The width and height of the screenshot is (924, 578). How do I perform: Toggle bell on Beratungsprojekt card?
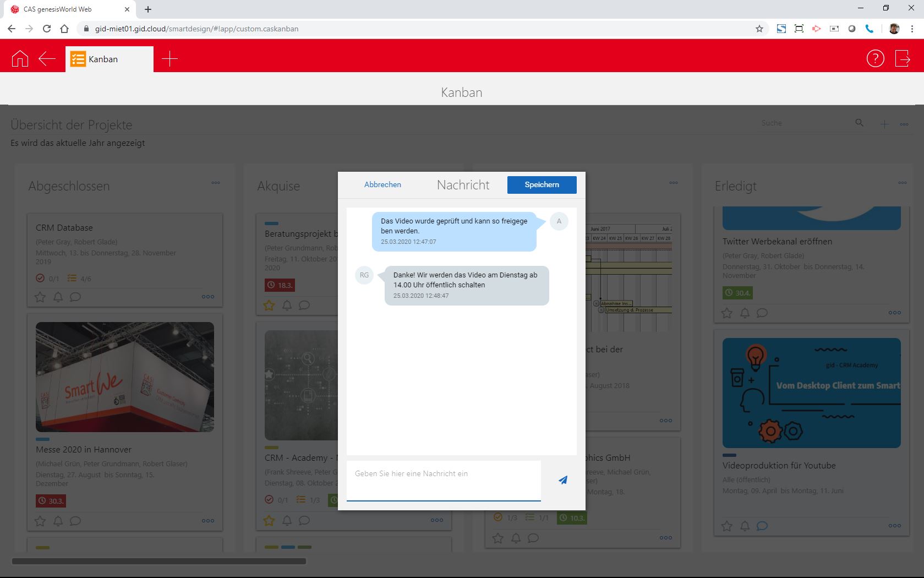click(287, 305)
